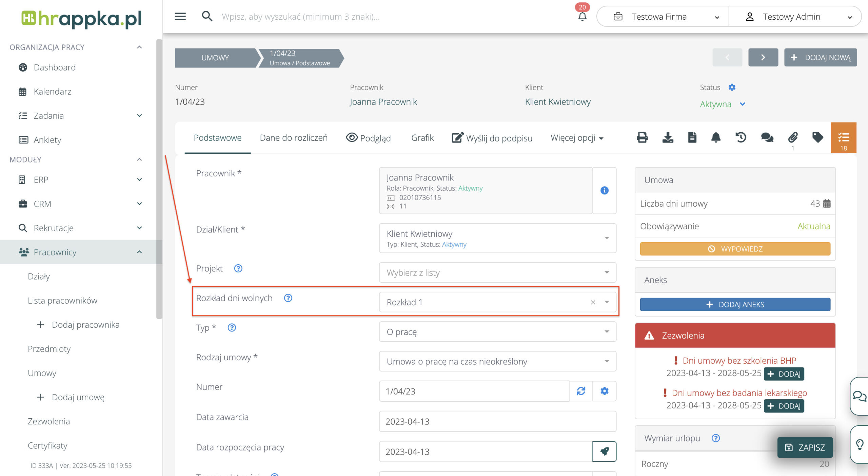Collapse the Pracownicy sidebar section
Image resolution: width=868 pixels, height=476 pixels.
tap(139, 252)
